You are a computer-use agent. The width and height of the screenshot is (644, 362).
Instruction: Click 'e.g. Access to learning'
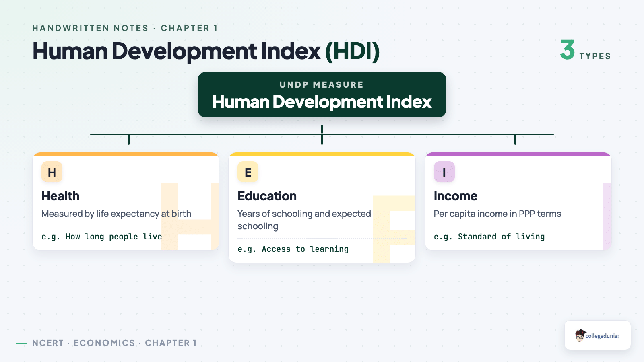tap(293, 249)
